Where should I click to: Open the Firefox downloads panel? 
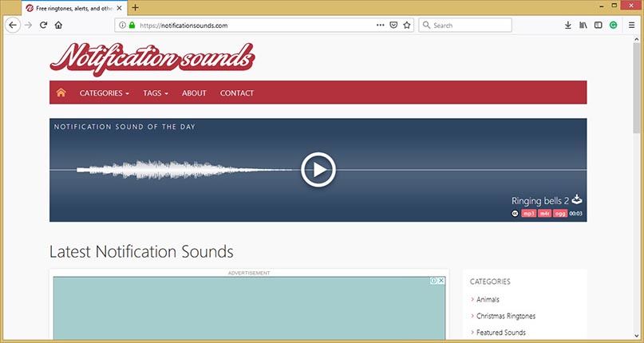[567, 26]
